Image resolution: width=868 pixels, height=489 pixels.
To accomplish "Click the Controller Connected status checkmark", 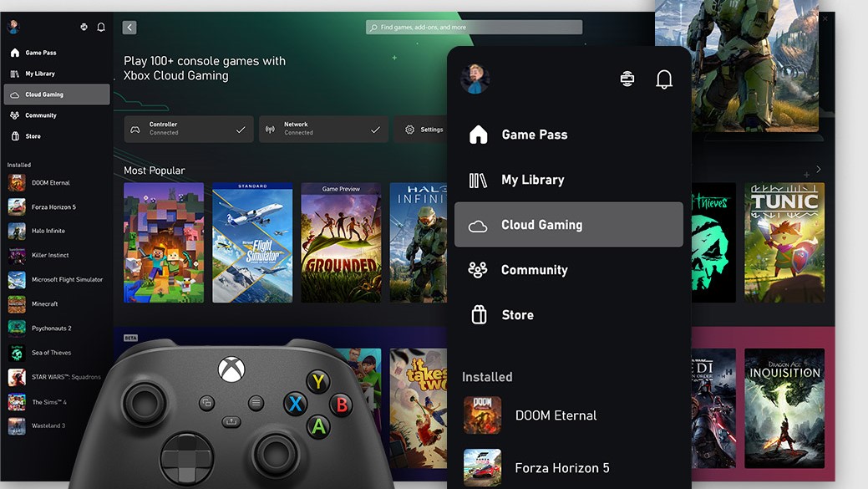I will click(242, 129).
